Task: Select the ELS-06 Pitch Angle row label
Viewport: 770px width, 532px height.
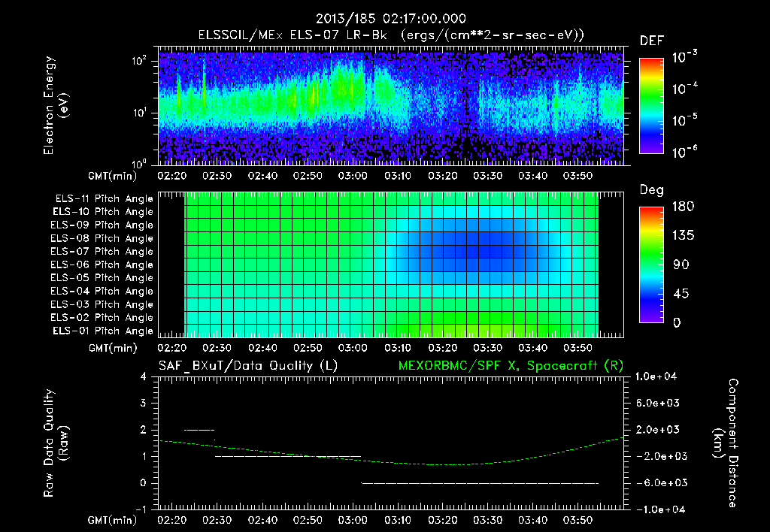Action: pos(102,264)
